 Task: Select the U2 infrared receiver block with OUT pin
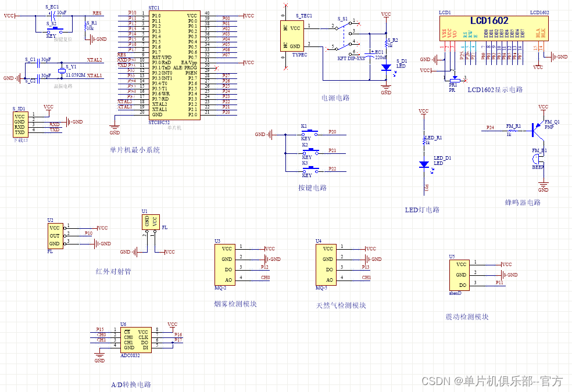(55, 236)
